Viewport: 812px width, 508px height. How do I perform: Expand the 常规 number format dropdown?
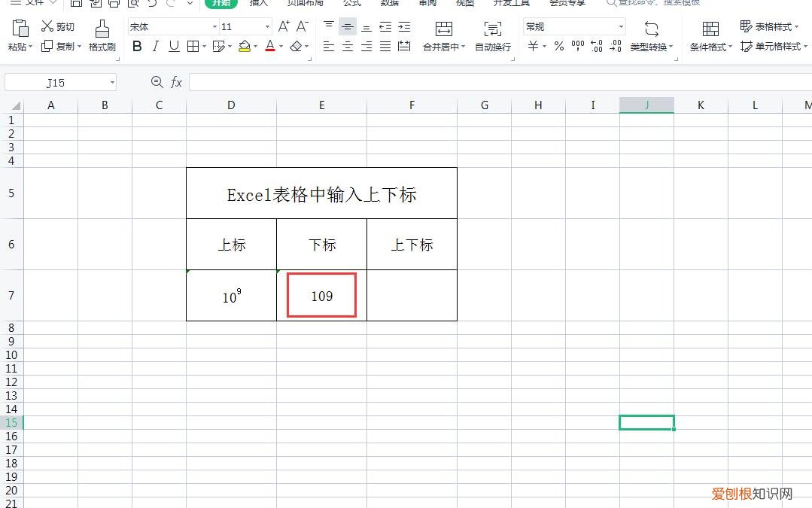pyautogui.click(x=621, y=26)
